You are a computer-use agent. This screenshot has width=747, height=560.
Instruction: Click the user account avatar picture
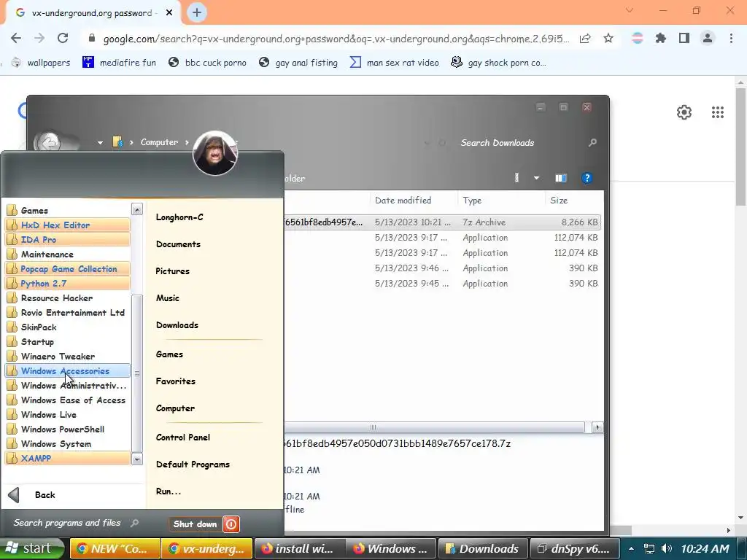215,153
